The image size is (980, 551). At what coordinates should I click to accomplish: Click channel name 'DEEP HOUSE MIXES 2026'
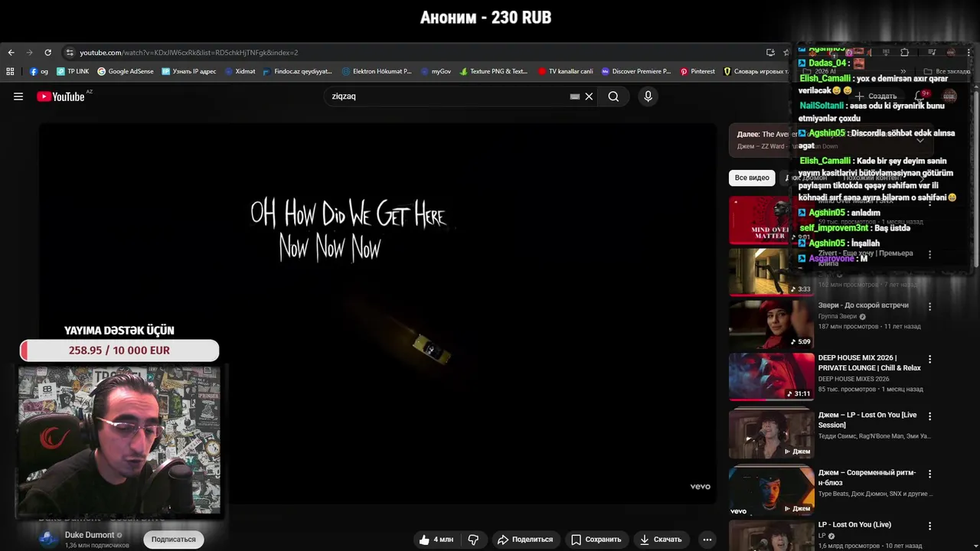pyautogui.click(x=854, y=379)
